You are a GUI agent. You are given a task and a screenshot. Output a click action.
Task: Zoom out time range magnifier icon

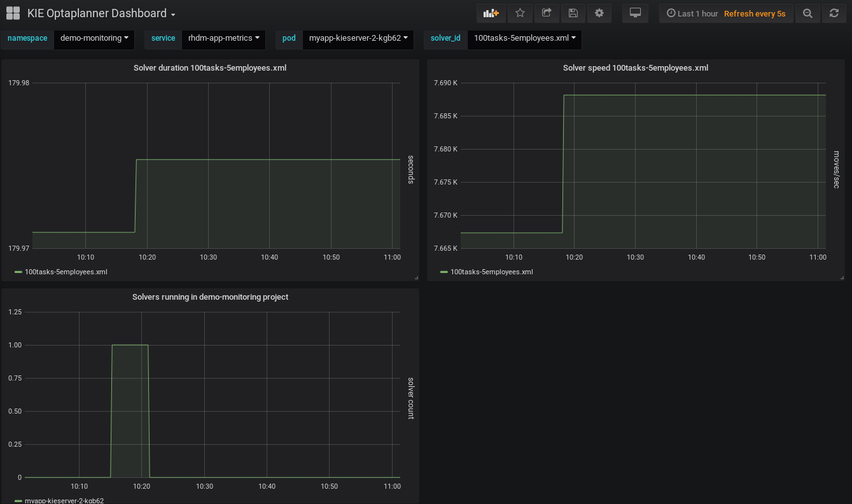coord(807,13)
